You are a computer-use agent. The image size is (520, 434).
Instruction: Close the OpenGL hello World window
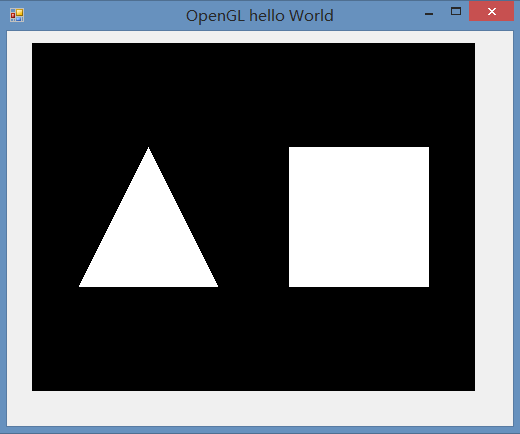491,12
